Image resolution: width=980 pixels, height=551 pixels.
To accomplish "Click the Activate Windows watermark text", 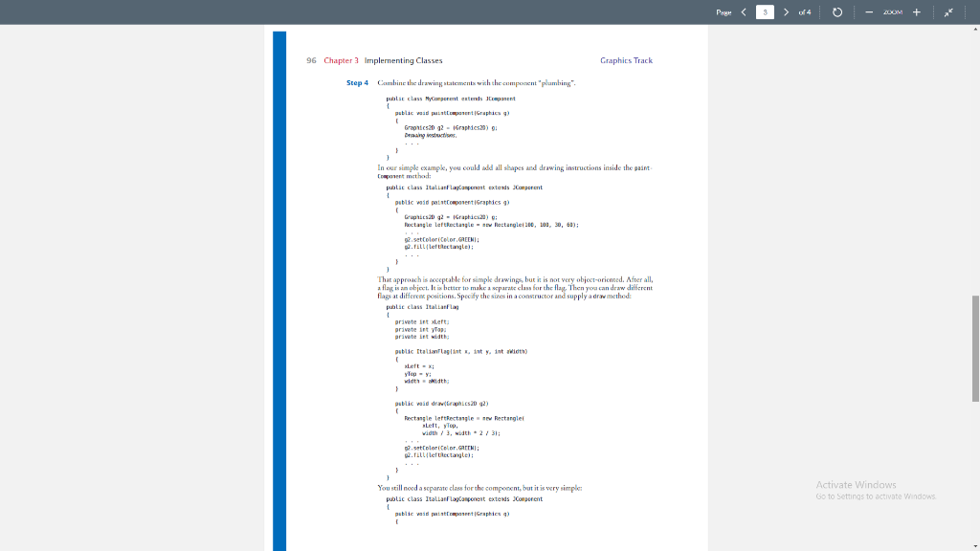I will [855, 484].
